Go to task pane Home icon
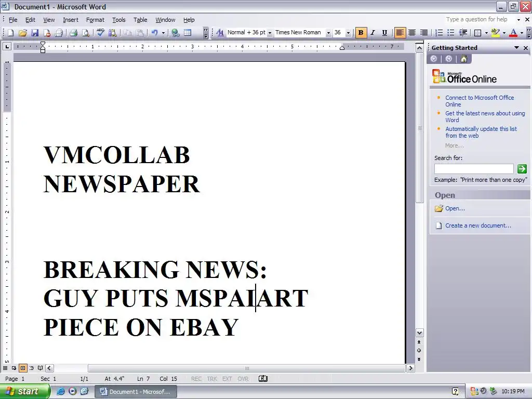Screen dimensions: 532x399 (464, 59)
